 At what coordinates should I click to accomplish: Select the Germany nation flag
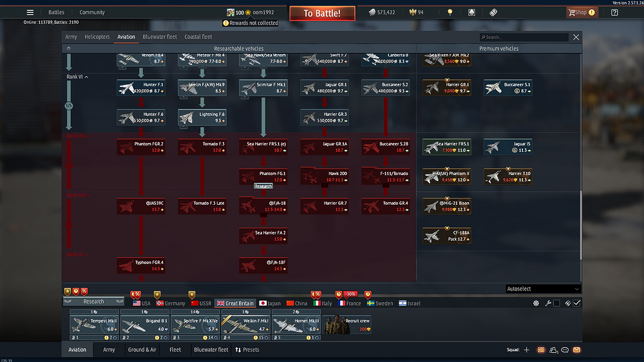[x=171, y=303]
